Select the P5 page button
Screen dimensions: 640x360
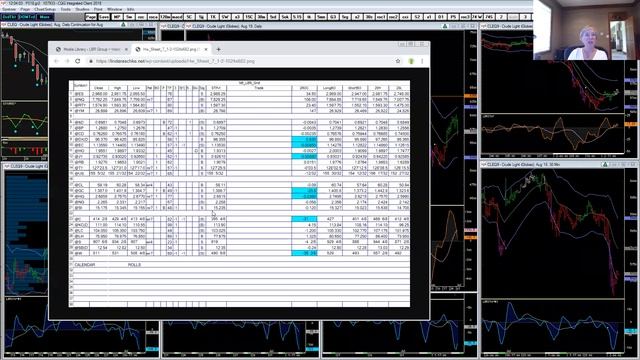453,17
